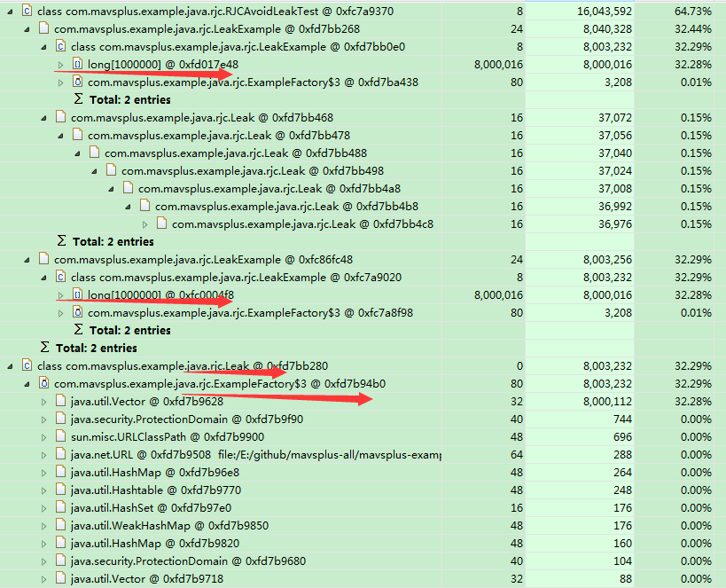Click the object icon of Leak @ 0xfd7bb498

coord(111,170)
